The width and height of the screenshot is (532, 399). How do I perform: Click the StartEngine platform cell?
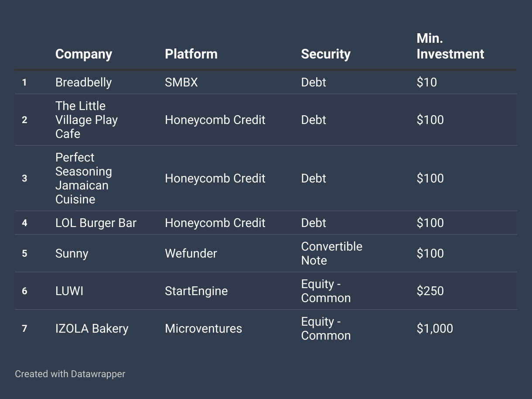pos(196,291)
